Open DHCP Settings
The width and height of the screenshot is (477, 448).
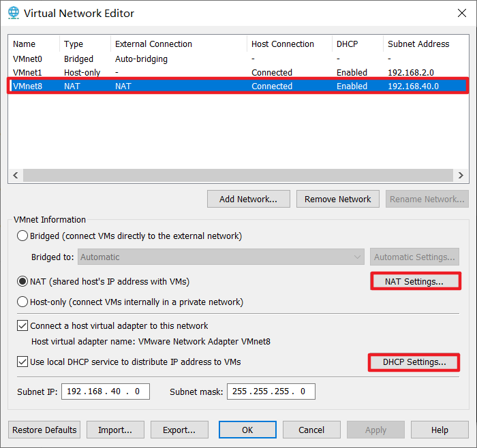tap(414, 362)
